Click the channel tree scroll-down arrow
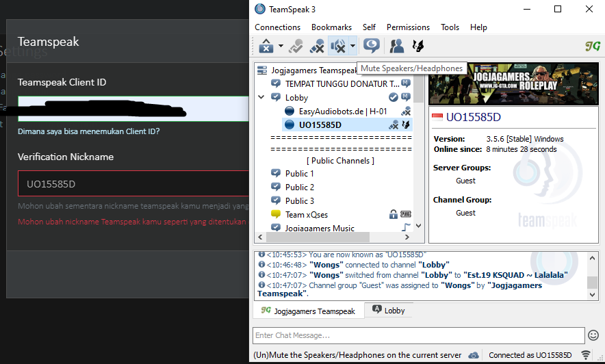605x364 pixels. pyautogui.click(x=418, y=226)
